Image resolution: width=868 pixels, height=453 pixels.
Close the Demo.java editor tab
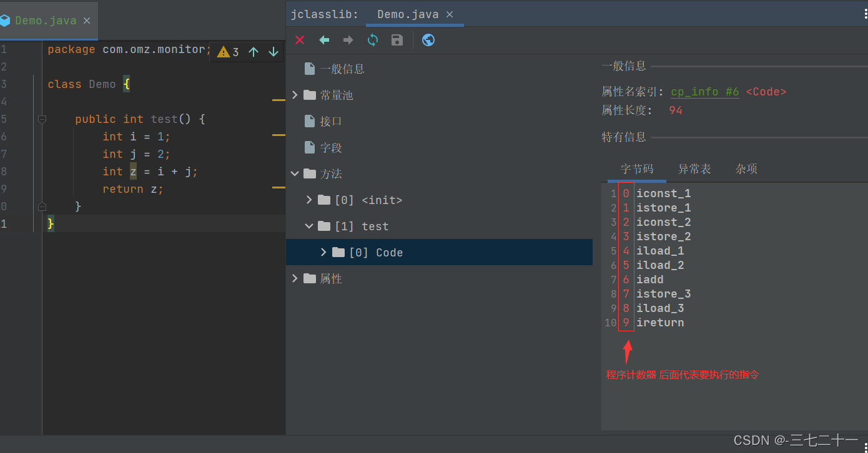pos(87,21)
